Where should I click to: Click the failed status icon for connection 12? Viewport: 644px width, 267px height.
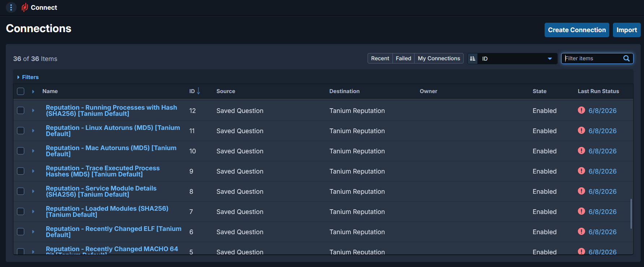581,110
